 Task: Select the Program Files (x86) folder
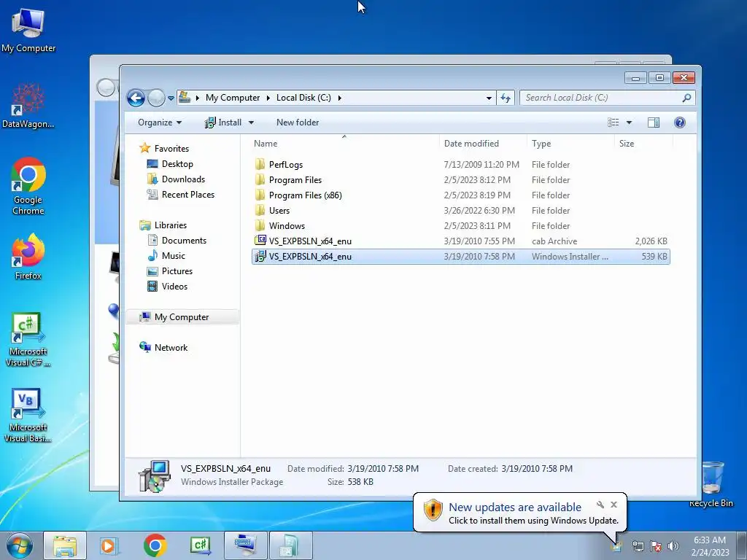coord(460,195)
